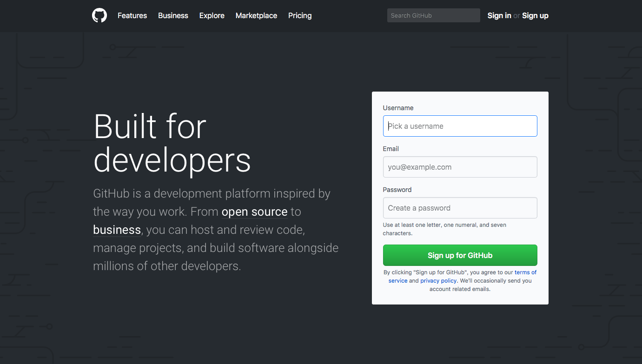Click 'millions of other developers.' text
This screenshot has height=364, width=642.
[x=167, y=266]
